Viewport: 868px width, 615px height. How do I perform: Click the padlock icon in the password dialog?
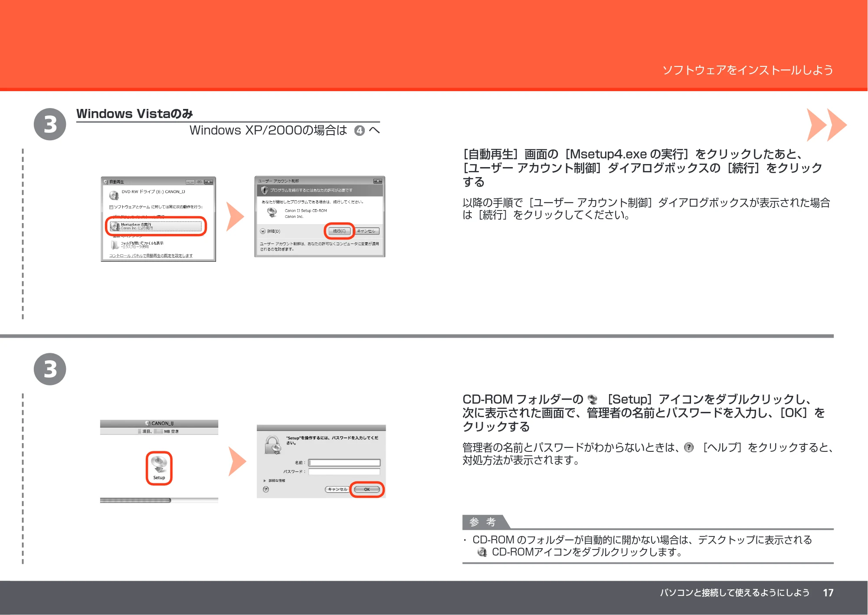(273, 445)
